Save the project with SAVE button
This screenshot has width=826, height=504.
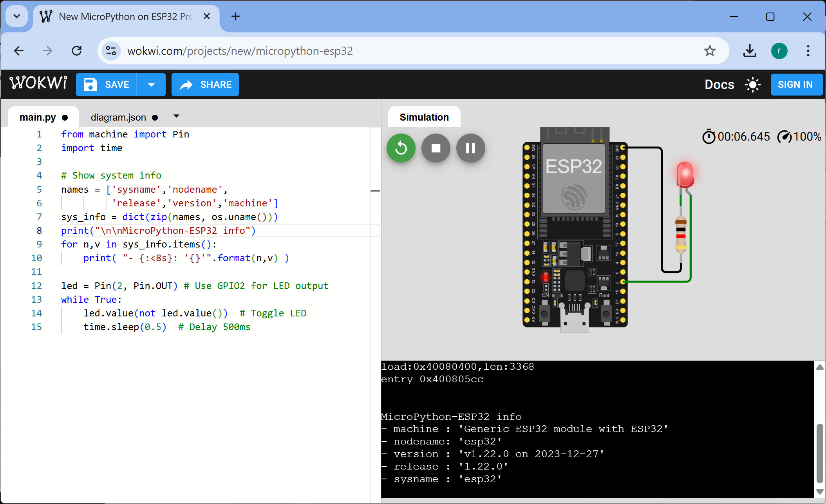click(106, 85)
